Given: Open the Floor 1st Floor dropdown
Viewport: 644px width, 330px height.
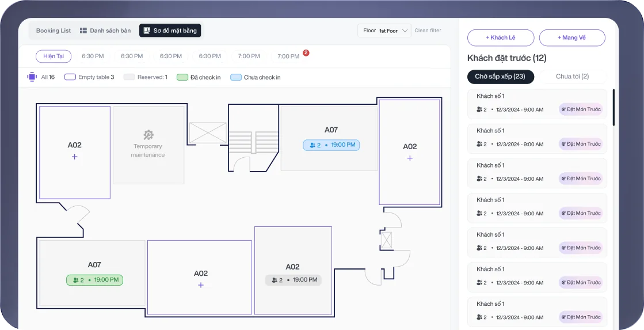Looking at the screenshot, I should point(384,31).
